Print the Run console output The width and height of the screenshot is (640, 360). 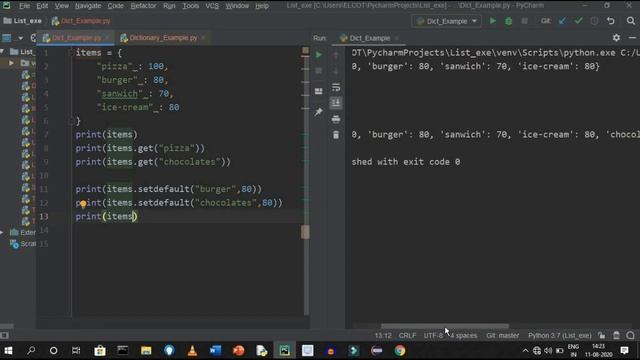click(x=336, y=119)
